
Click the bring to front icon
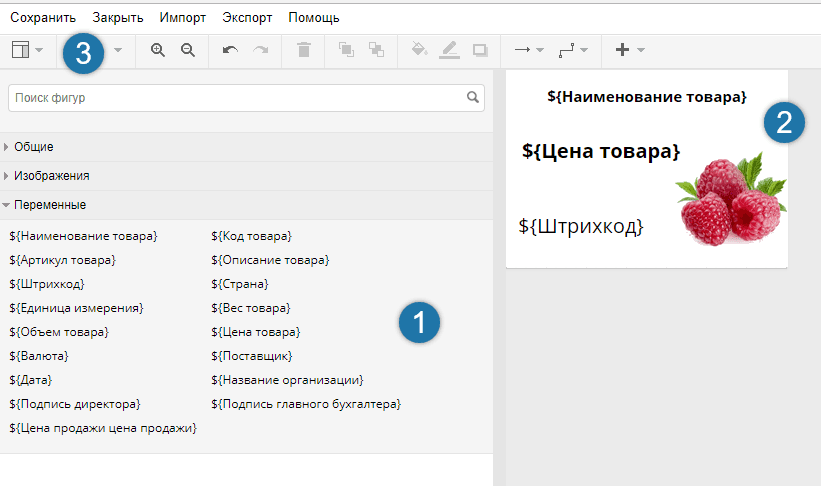pos(346,50)
